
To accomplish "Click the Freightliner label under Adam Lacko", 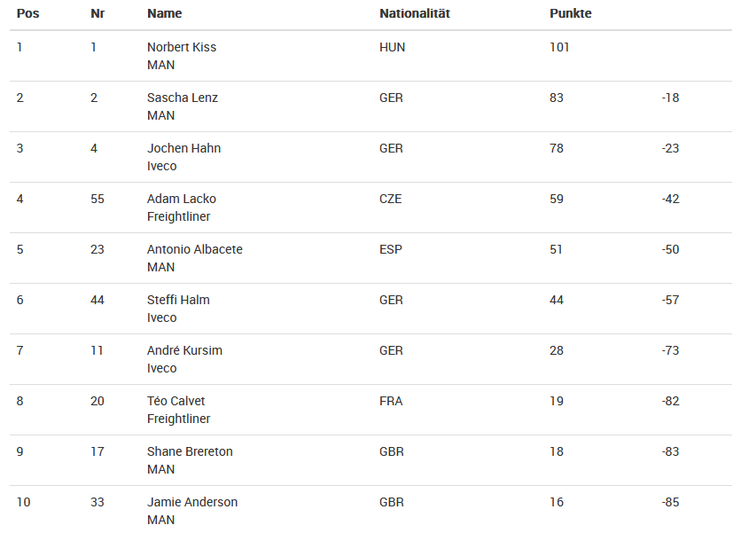I will coord(179,216).
